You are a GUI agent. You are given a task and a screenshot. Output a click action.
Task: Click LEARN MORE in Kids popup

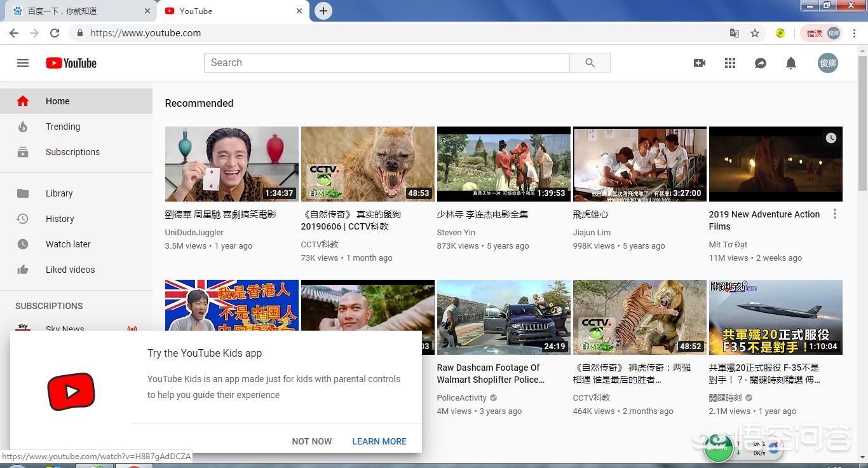(379, 441)
